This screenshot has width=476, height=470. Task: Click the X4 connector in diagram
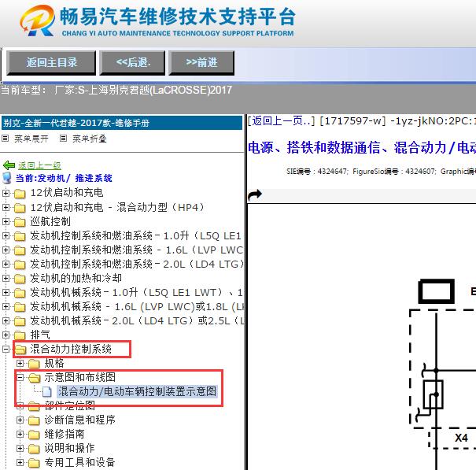tap(461, 438)
